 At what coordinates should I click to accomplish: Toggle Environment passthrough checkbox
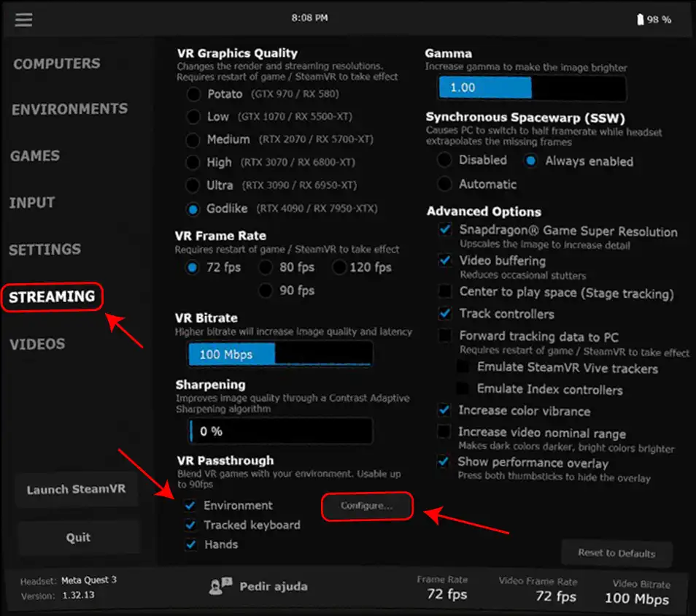tap(190, 505)
